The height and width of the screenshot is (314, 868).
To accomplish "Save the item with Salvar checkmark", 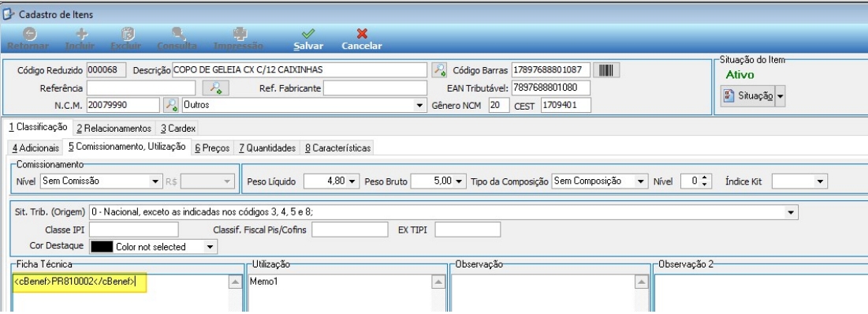I will click(307, 35).
